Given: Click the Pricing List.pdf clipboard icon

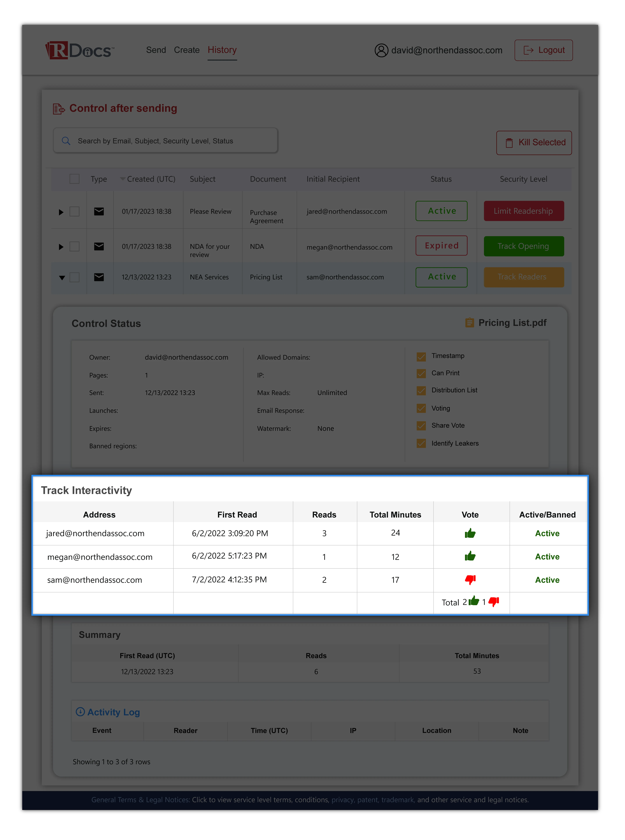Looking at the screenshot, I should [x=469, y=323].
